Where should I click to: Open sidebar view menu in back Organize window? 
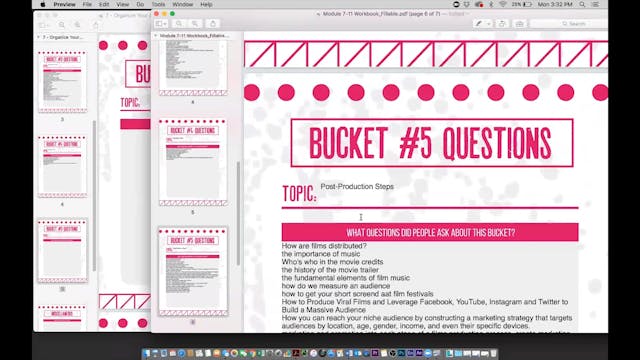pos(43,25)
